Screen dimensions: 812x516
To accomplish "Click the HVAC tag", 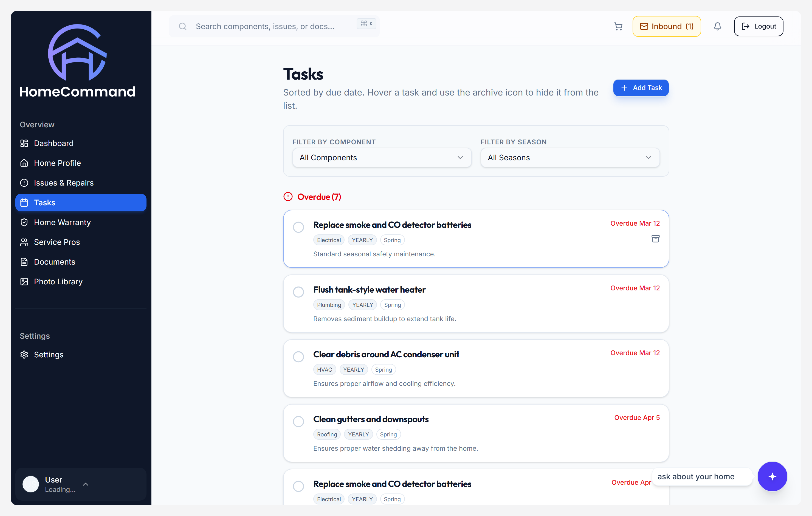I will click(325, 369).
